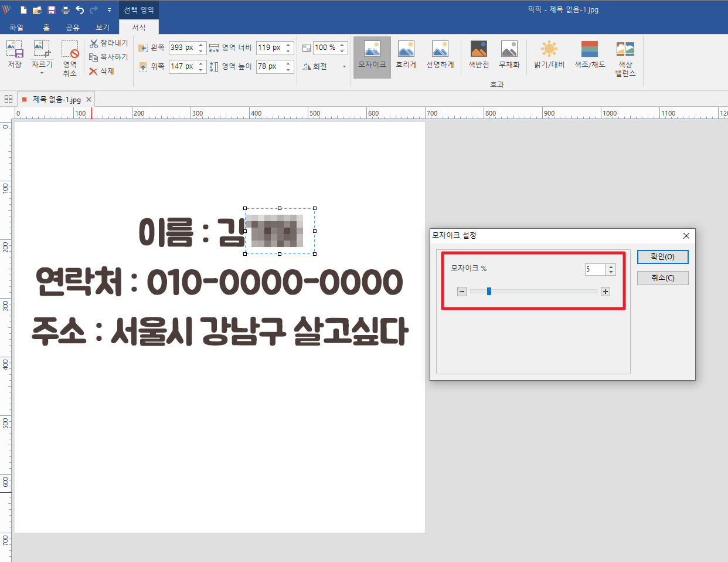Click 영역 취소 to cancel selection
This screenshot has width=728, height=562.
point(70,58)
